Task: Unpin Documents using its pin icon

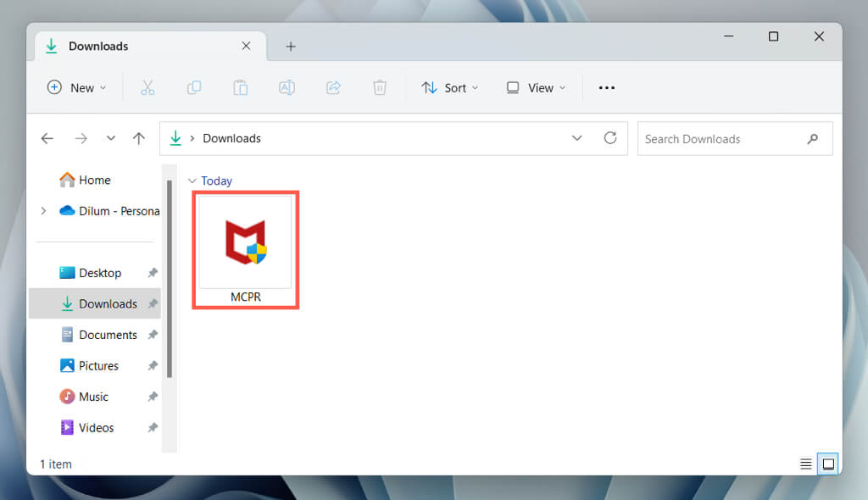Action: [153, 335]
